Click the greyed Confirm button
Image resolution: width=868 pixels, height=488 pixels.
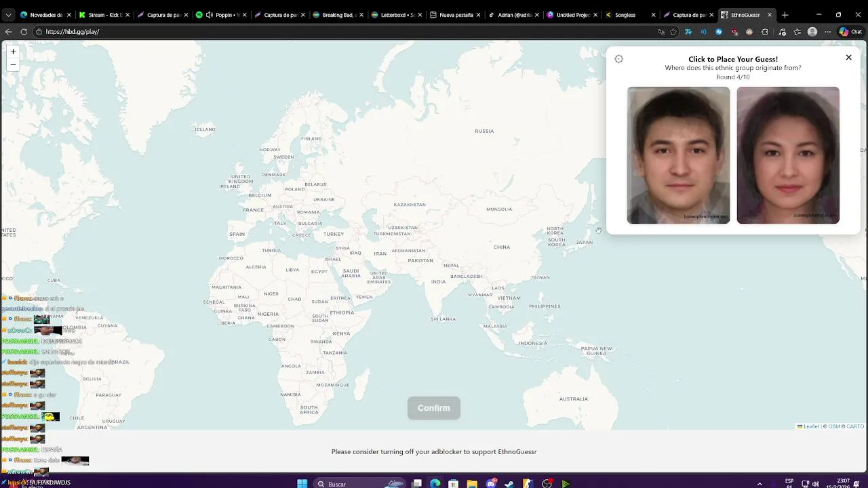(434, 408)
